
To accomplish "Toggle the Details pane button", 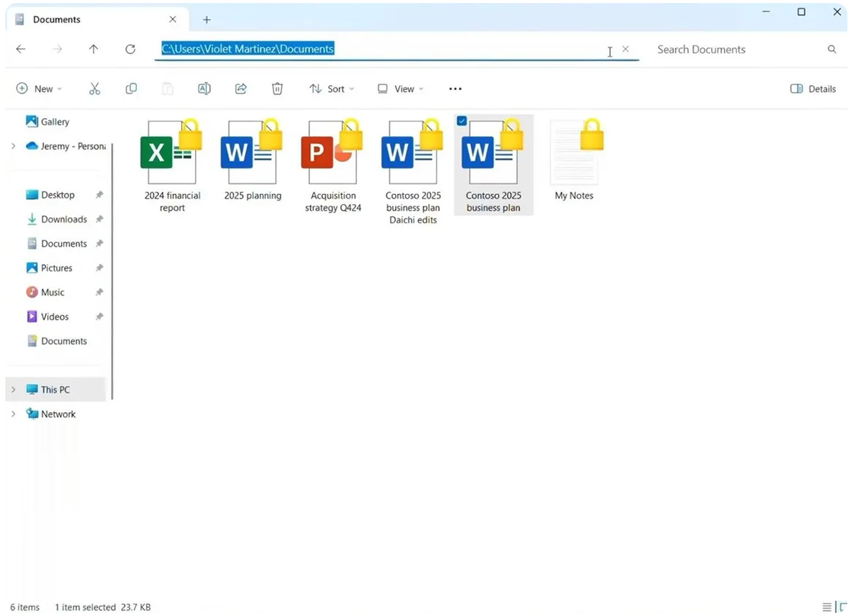I will pos(813,89).
